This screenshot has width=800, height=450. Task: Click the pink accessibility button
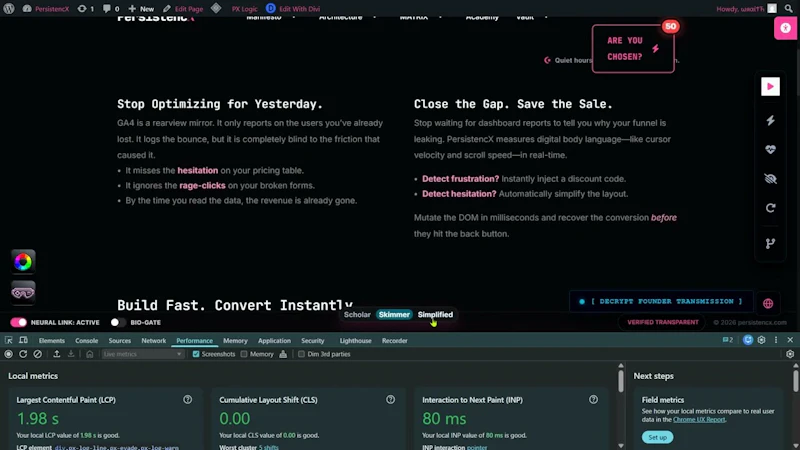point(786,28)
